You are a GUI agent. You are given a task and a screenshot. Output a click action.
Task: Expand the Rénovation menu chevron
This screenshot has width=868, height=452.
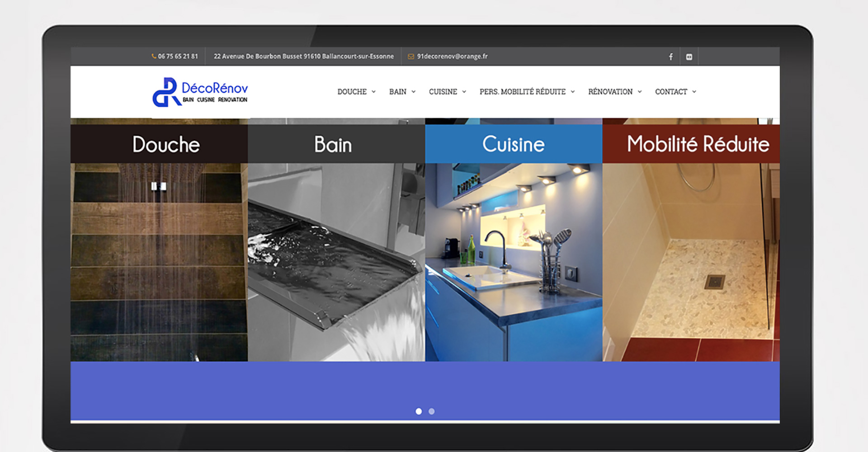(640, 92)
